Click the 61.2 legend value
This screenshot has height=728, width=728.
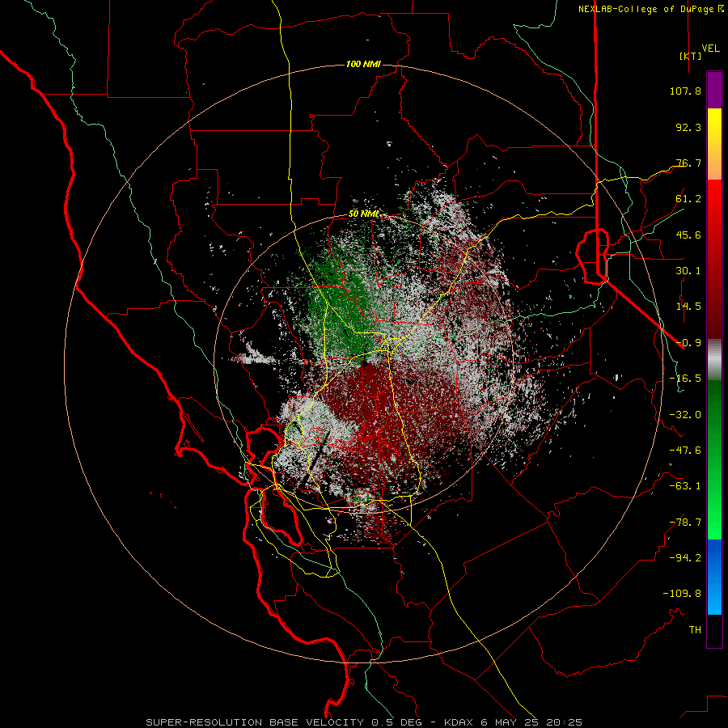688,199
